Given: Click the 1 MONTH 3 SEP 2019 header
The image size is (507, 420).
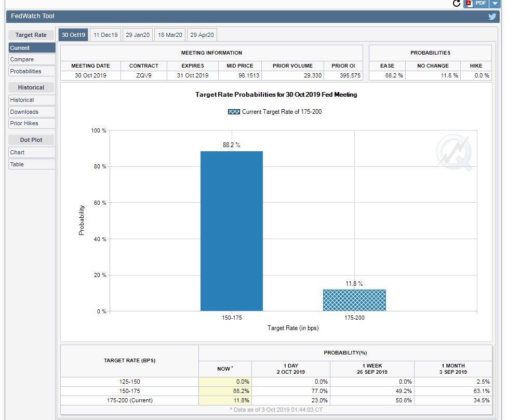Looking at the screenshot, I should [453, 369].
